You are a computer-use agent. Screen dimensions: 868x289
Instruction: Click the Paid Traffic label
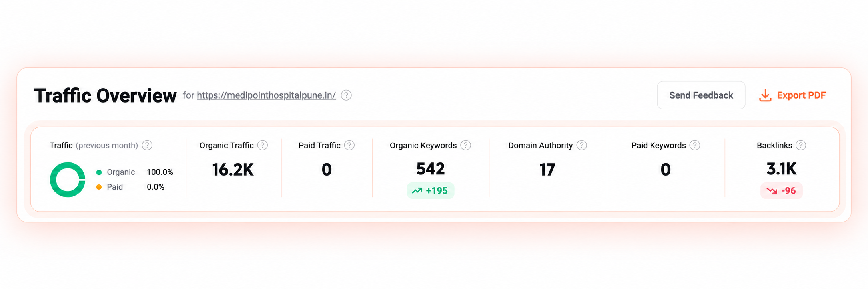click(319, 146)
